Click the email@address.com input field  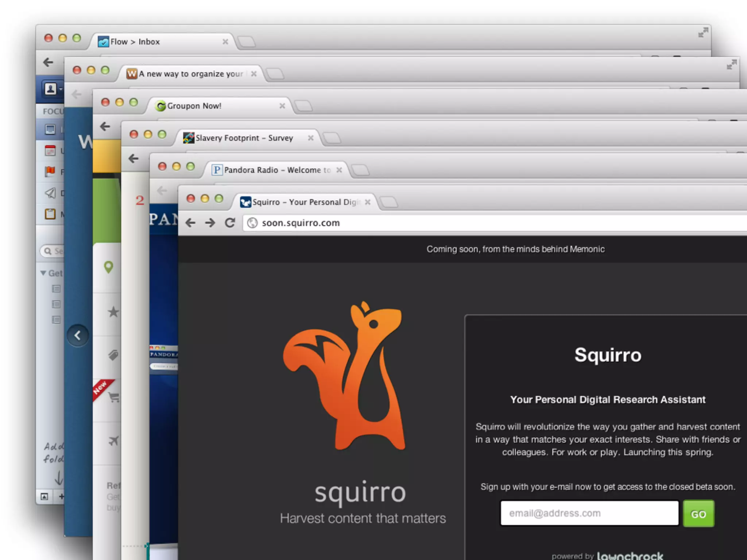[x=589, y=513]
